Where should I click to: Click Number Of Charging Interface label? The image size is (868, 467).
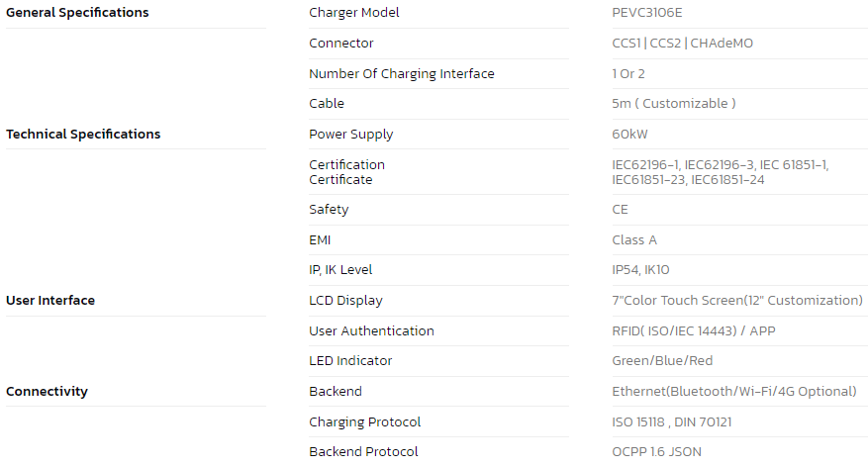pos(402,73)
